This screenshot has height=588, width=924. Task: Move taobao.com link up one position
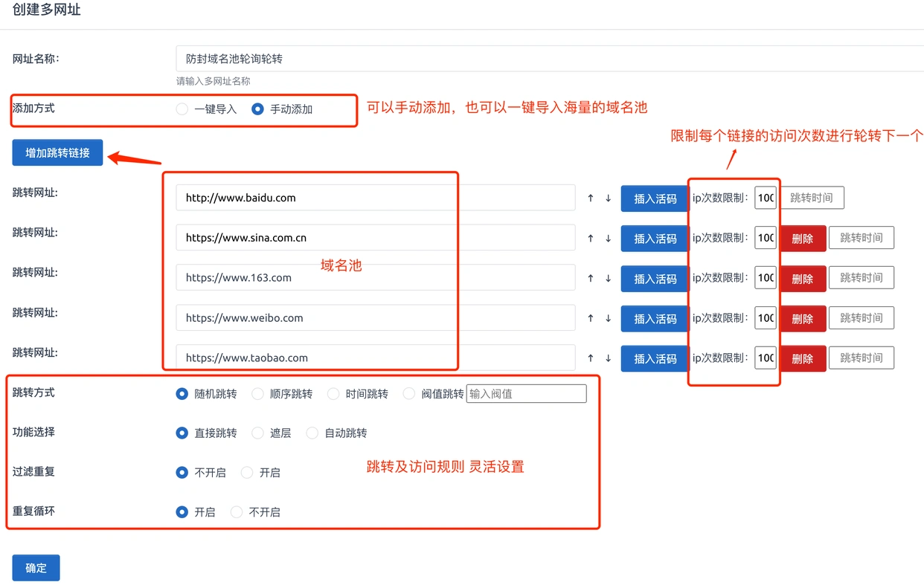pyautogui.click(x=591, y=358)
